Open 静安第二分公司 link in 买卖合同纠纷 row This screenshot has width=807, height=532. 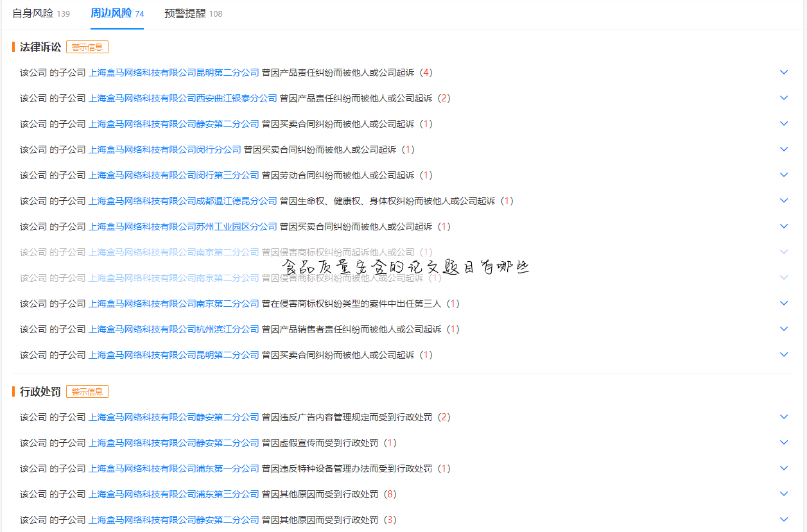174,124
